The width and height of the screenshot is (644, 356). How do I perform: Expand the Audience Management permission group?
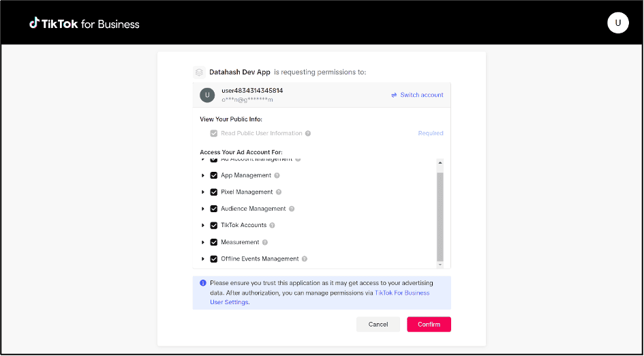click(x=203, y=209)
